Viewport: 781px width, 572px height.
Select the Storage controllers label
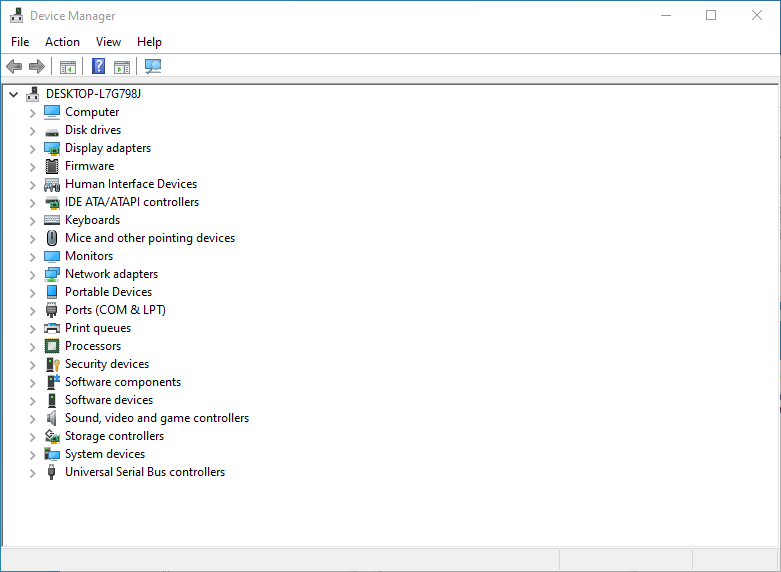(115, 436)
